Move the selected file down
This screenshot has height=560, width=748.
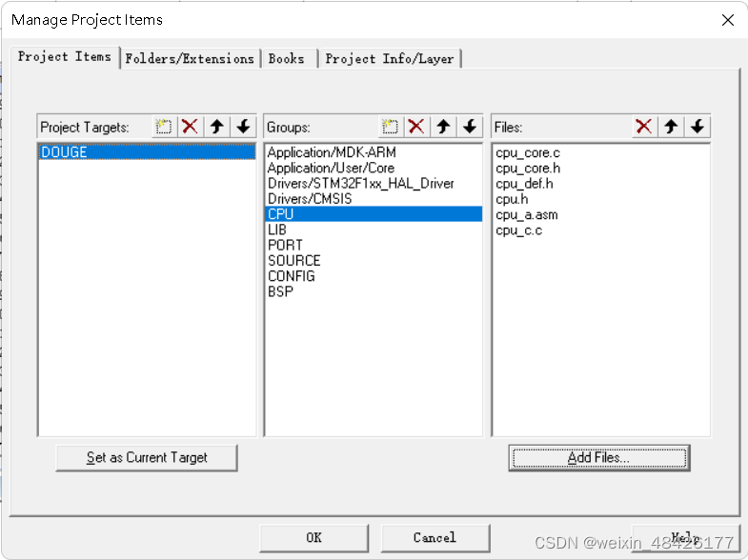pyautogui.click(x=697, y=127)
